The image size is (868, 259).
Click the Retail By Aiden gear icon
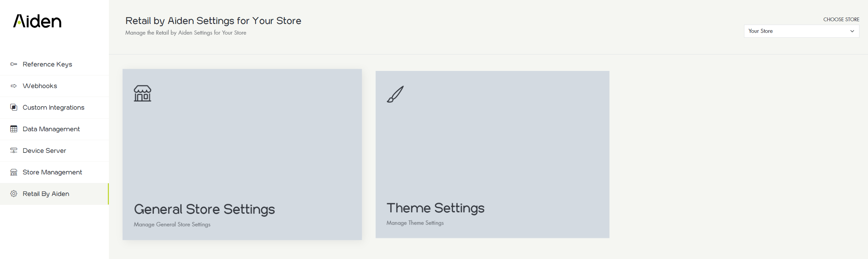(x=14, y=194)
